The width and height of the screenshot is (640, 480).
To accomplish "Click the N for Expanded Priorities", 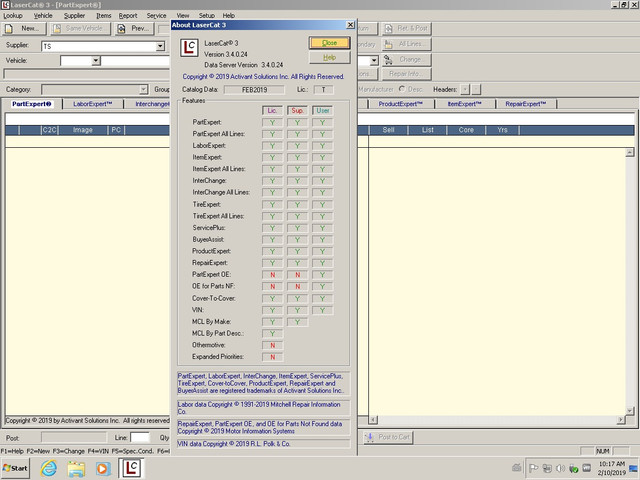I will (272, 357).
